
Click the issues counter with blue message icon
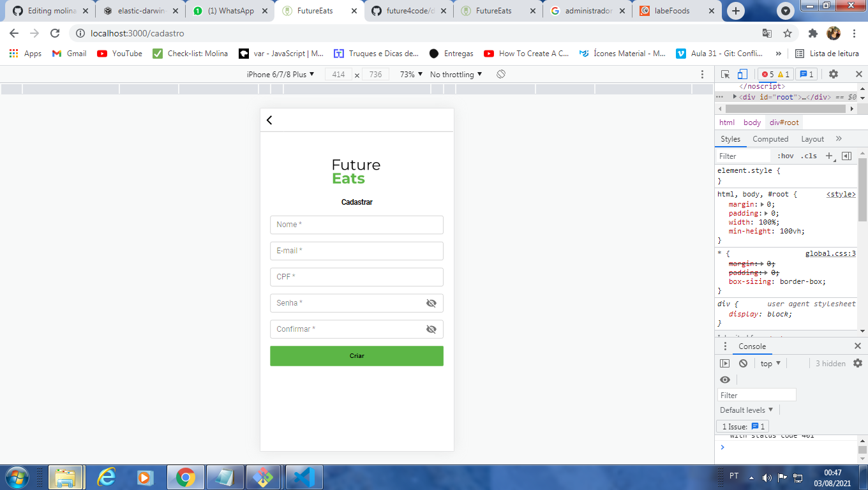(806, 74)
